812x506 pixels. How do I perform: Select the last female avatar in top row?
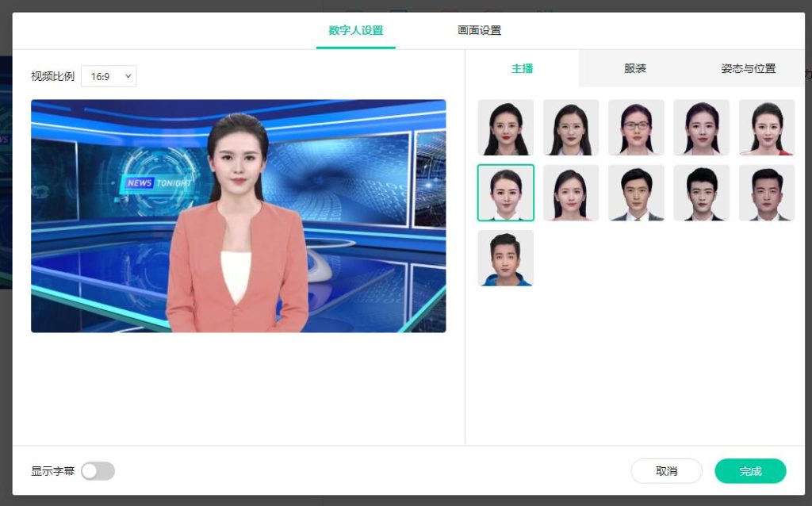[766, 127]
